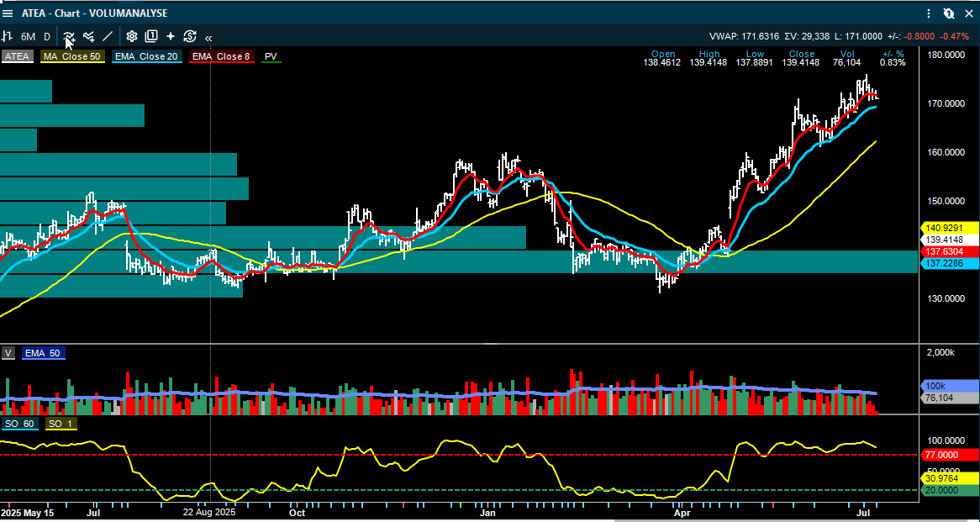Image resolution: width=980 pixels, height=522 pixels.
Task: Click the High 139.4148 data field
Action: coord(709,59)
